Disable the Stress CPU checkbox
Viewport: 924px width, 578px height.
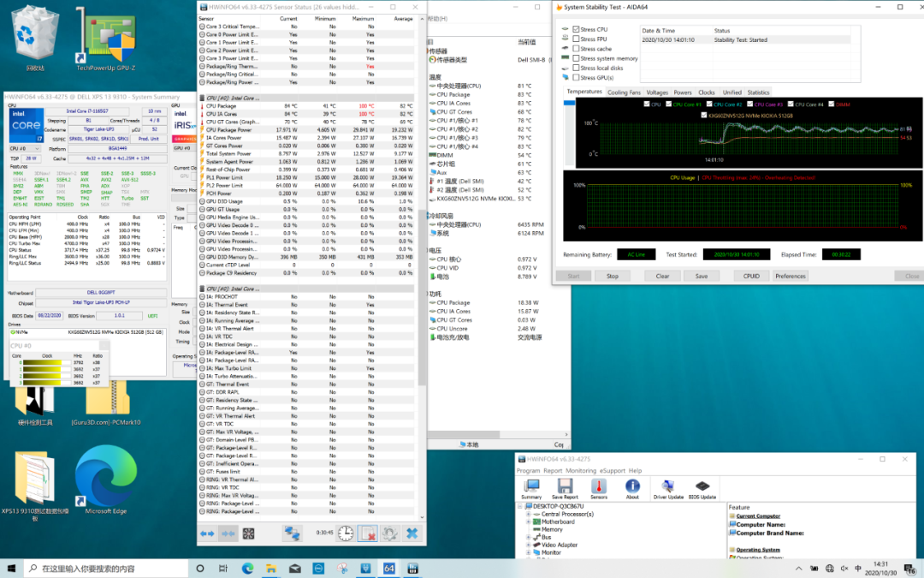tap(576, 30)
